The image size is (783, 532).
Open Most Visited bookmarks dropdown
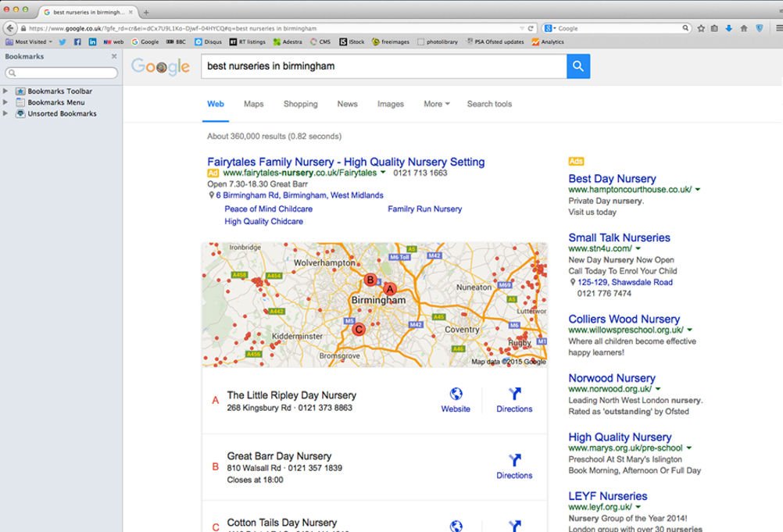29,42
